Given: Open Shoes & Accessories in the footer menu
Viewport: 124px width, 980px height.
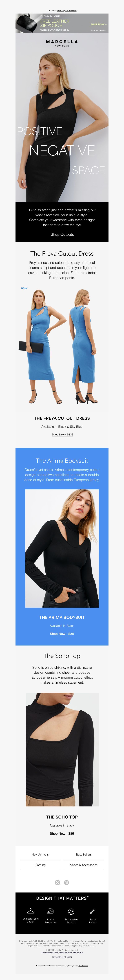Looking at the screenshot, I should (x=84, y=865).
